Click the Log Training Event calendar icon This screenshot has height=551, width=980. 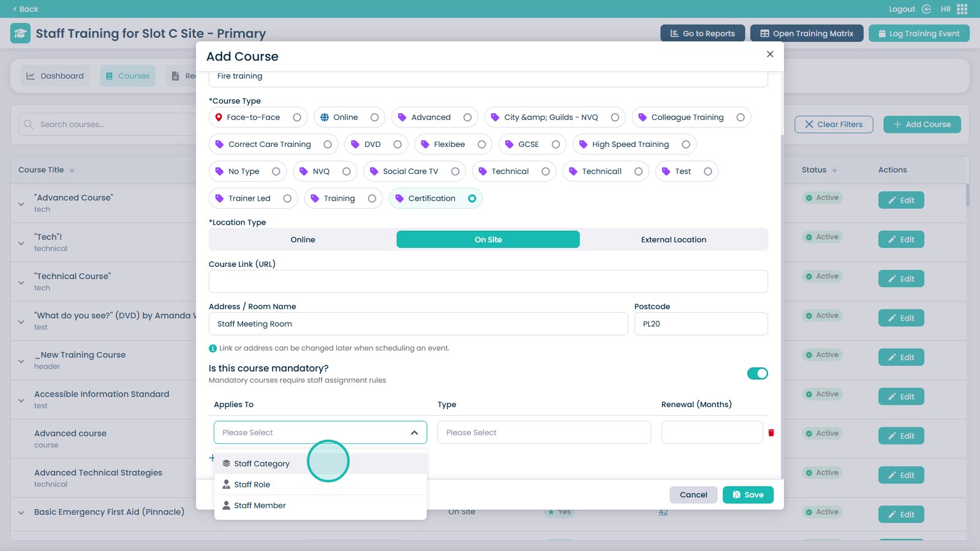click(882, 34)
